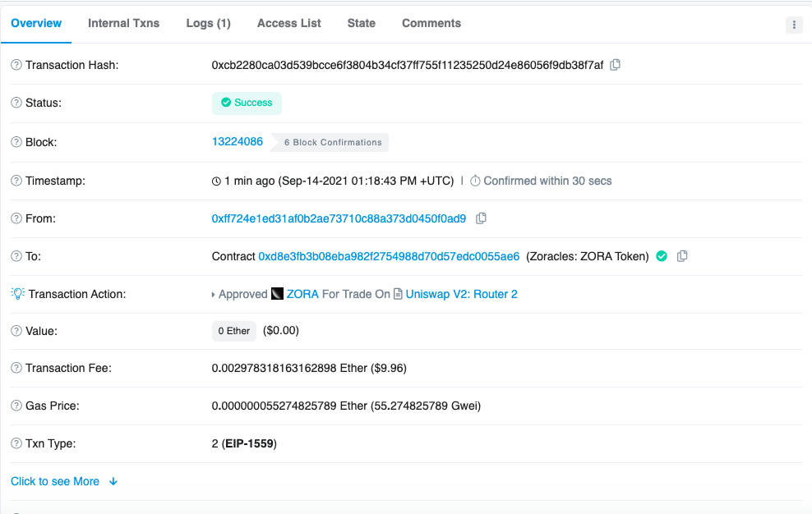Click the timestamp Sep-14-2021 01:18:43 PM +UTC
Viewport: 812px width, 514px height.
(x=366, y=181)
